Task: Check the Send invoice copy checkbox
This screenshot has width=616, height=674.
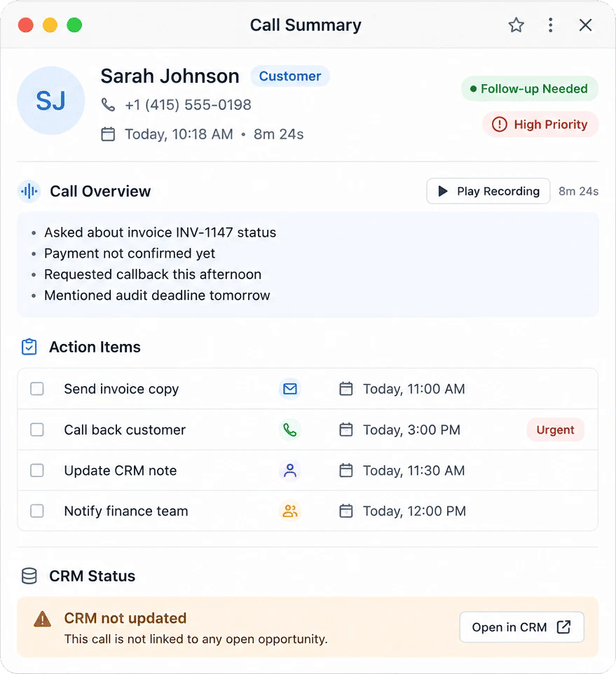Action: 37,389
